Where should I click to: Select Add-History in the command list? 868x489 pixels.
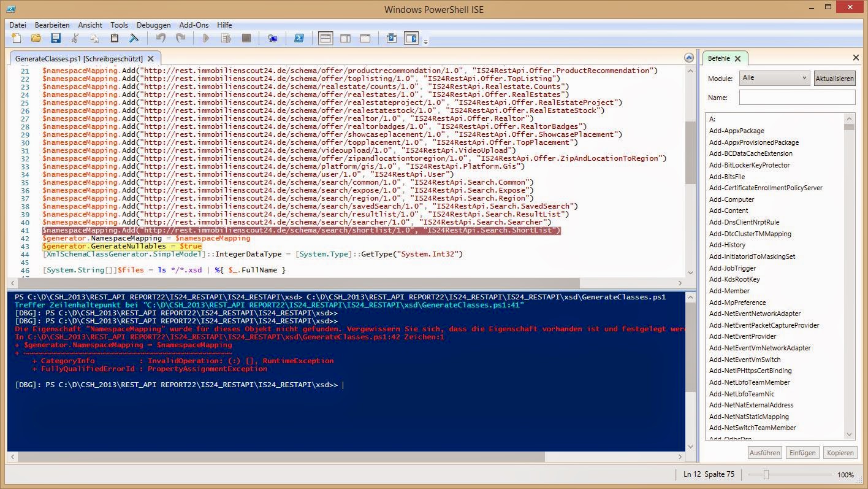[x=728, y=245]
